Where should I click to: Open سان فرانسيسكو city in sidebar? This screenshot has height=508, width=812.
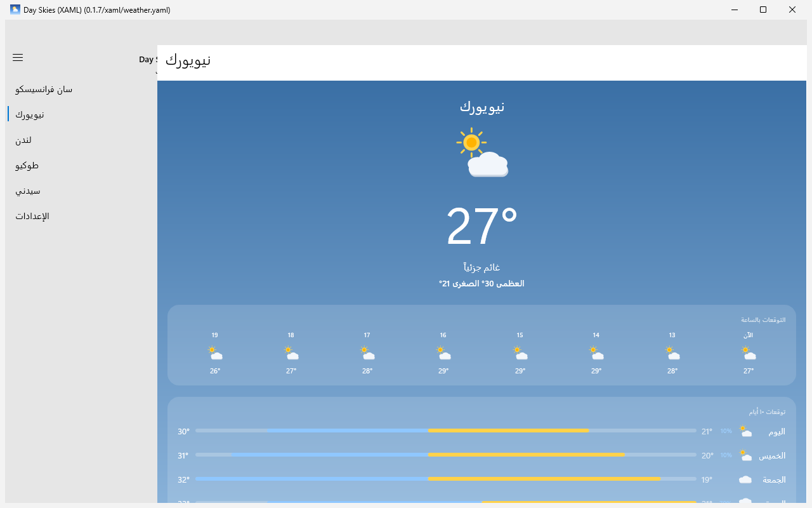click(x=81, y=90)
